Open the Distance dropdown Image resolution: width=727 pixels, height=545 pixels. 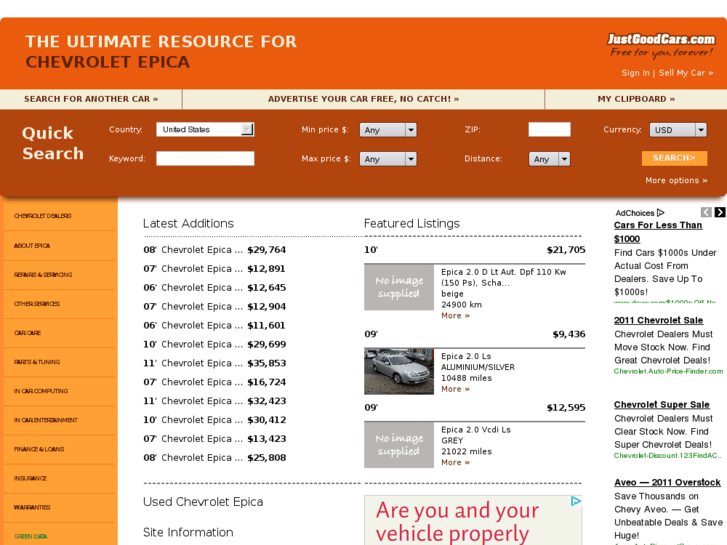(550, 159)
